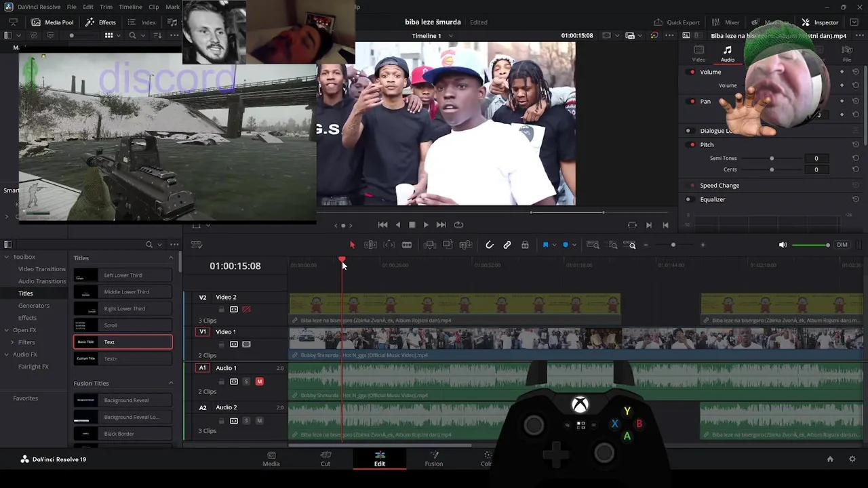This screenshot has width=868, height=488.
Task: Toggle Position Lock padlock icon
Action: coord(525,245)
